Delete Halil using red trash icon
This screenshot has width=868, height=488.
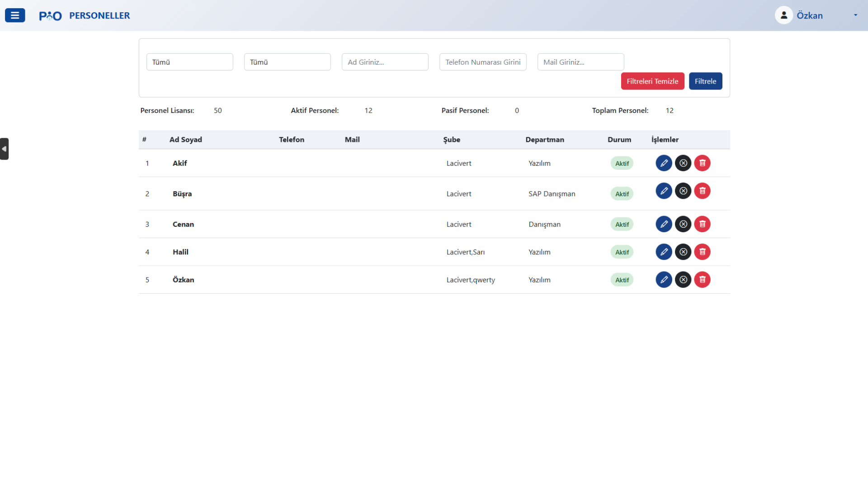point(703,252)
